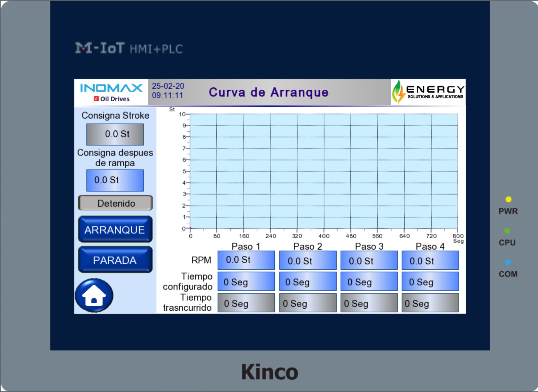This screenshot has height=392, width=538.
Task: Edit Paso 4 Tiempo configurado field
Action: pos(430,281)
